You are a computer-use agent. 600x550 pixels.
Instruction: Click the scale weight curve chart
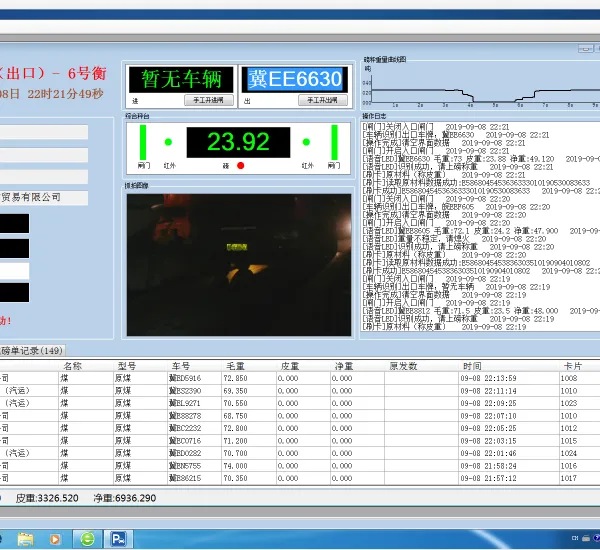pos(481,90)
